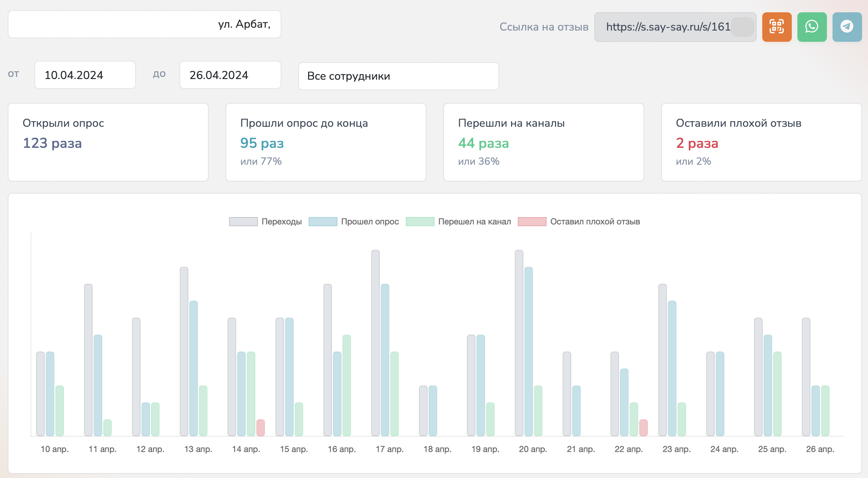Share review link via Telegram icon
Screen dimensions: 868x478
click(x=847, y=27)
